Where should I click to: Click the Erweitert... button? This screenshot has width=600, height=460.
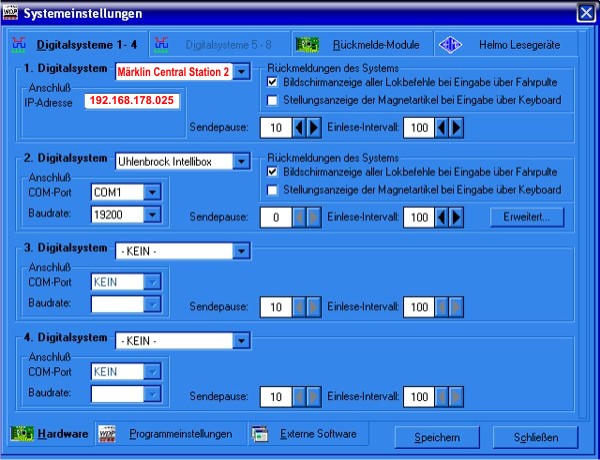click(x=527, y=216)
